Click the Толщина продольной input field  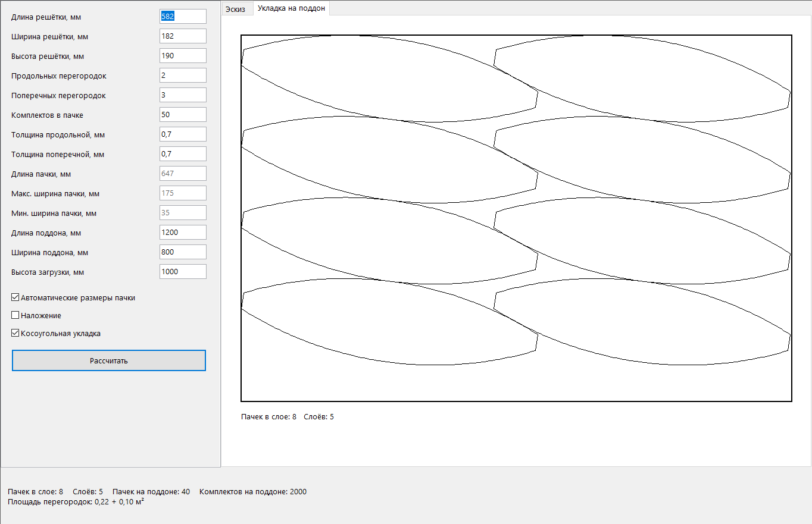[183, 134]
